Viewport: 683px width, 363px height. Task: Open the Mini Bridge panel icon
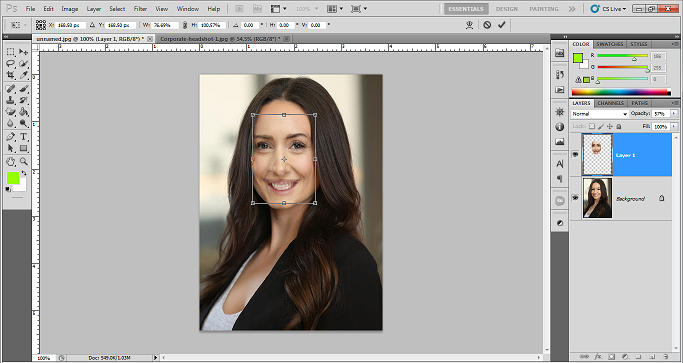click(x=560, y=53)
